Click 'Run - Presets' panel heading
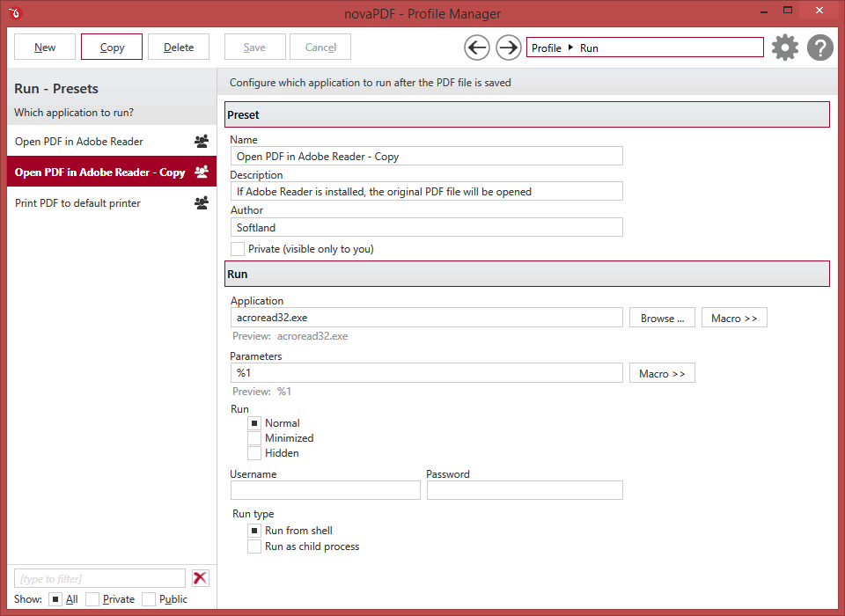 [56, 88]
